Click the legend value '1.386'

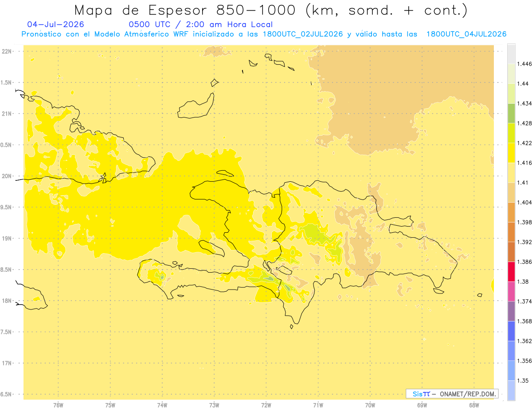click(x=524, y=262)
